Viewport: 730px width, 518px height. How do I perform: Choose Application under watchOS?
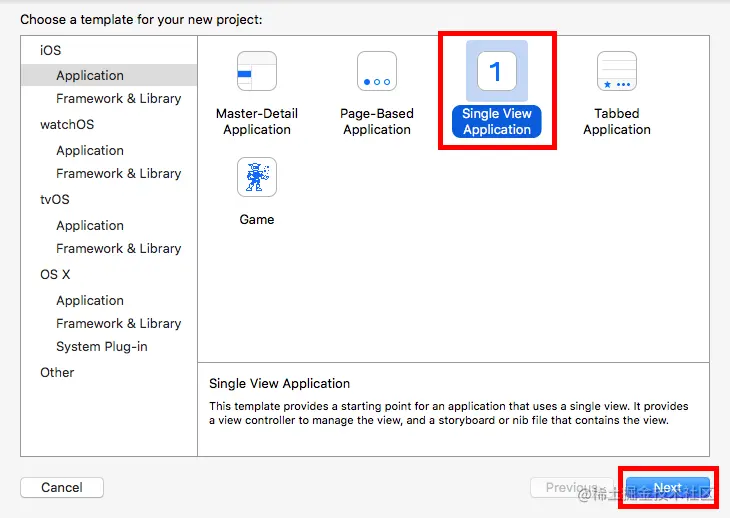click(90, 150)
